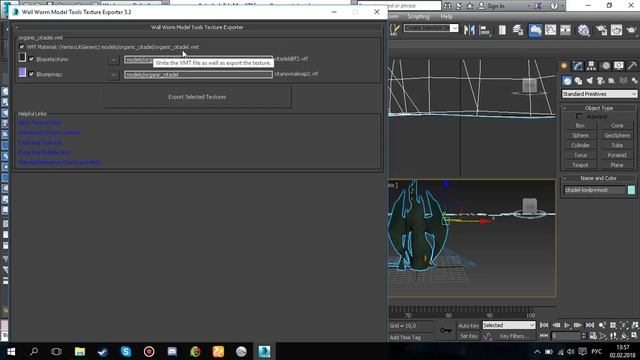
Task: Collapse the Name and Color rollout
Action: pos(599,178)
